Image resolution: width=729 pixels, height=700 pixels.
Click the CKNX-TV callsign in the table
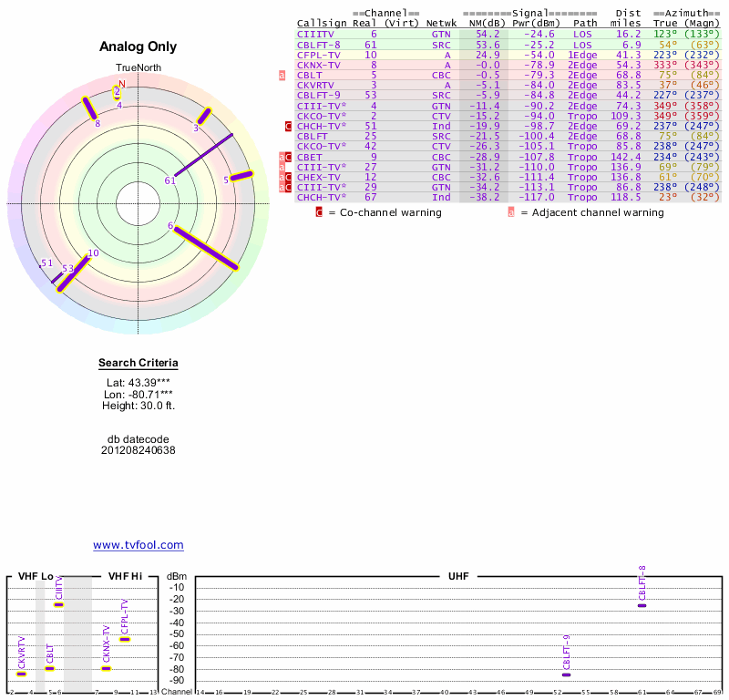[x=318, y=66]
